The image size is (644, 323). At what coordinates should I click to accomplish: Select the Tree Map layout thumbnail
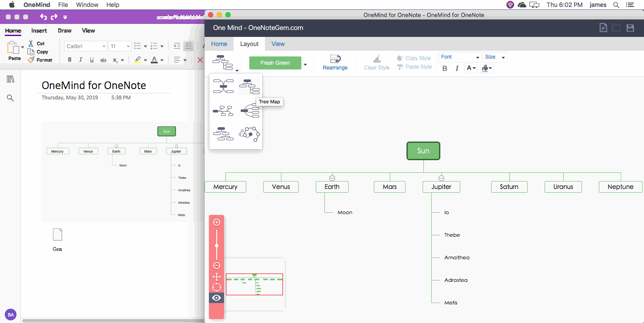[x=249, y=87]
